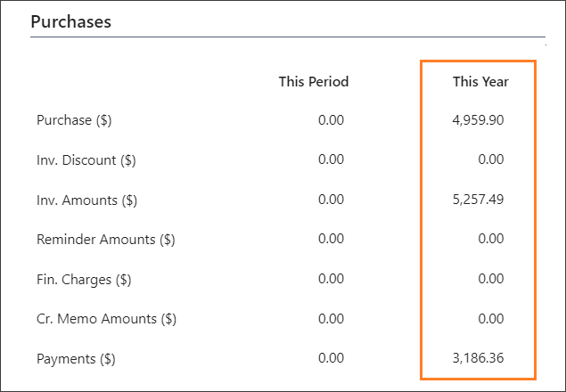566x392 pixels.
Task: Click This Period value for Purchase ($)
Action: point(331,119)
